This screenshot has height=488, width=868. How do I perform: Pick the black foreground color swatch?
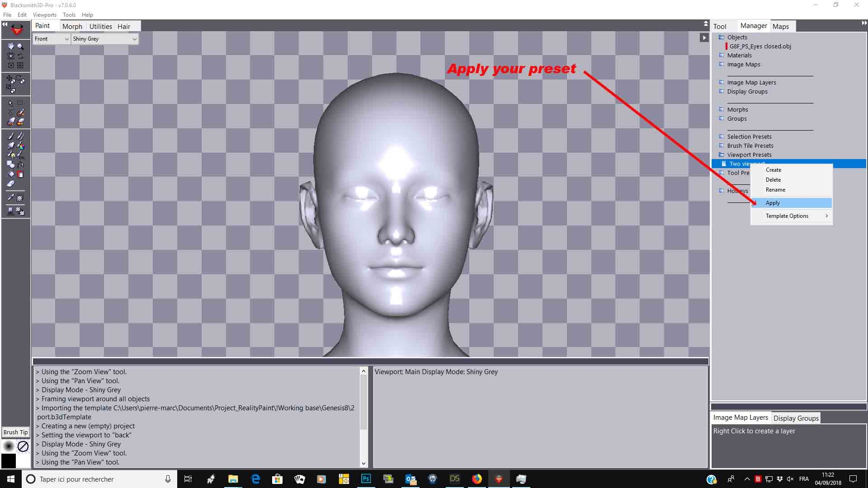tap(9, 461)
